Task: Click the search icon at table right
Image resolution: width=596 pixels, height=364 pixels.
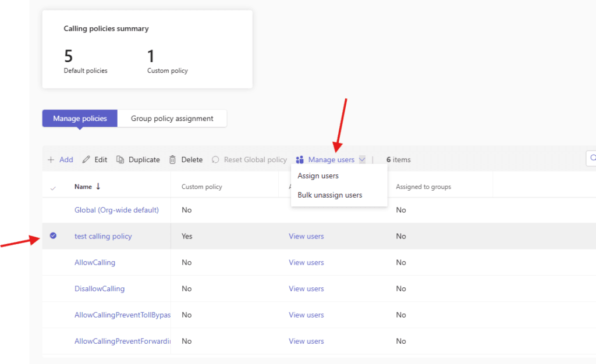Action: tap(593, 158)
